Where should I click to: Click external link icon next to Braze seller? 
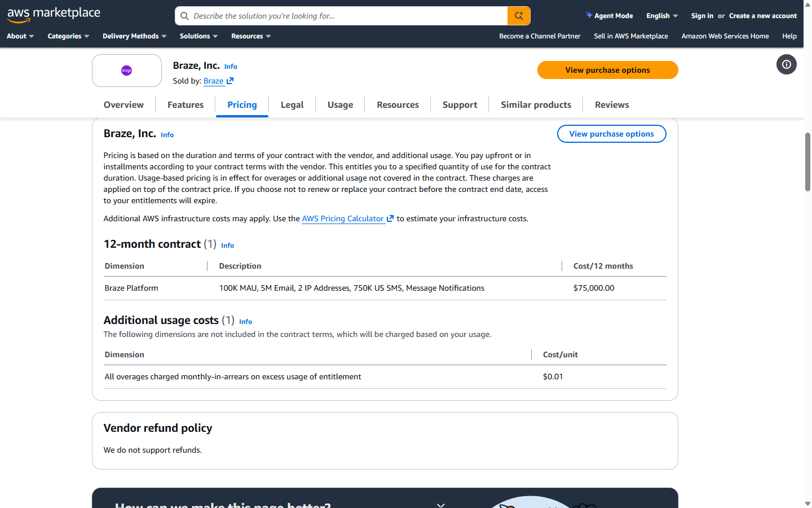point(230,81)
